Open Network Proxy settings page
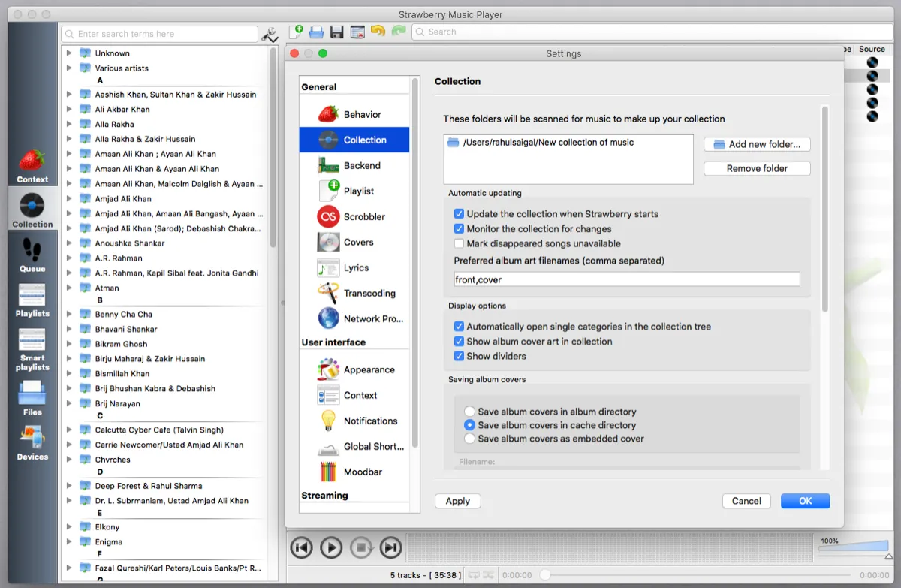This screenshot has width=901, height=588. click(x=354, y=318)
